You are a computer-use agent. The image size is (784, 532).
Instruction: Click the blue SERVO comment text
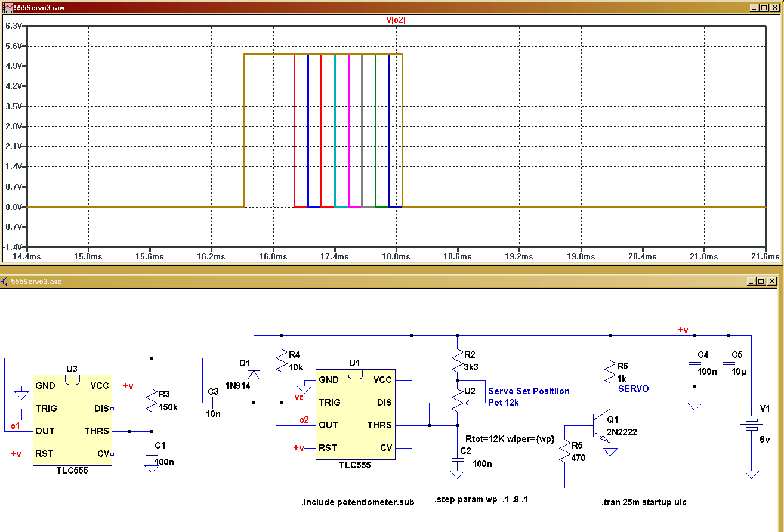click(x=634, y=388)
